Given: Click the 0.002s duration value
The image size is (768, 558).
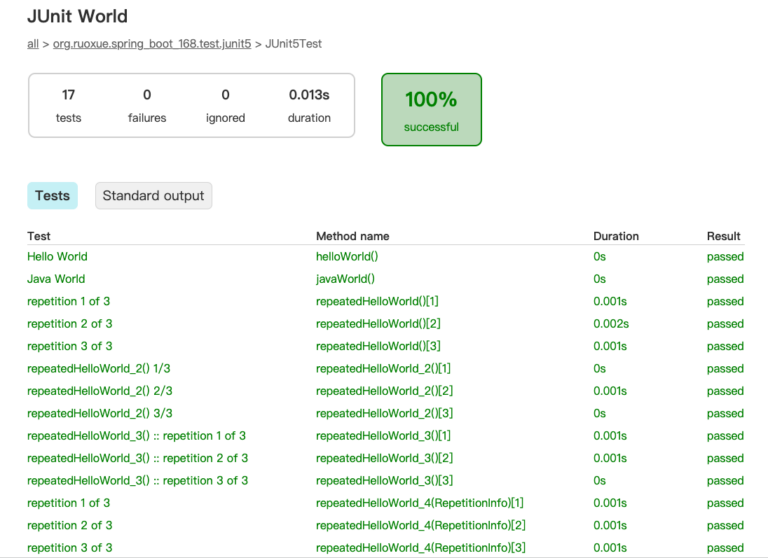Looking at the screenshot, I should pos(611,324).
